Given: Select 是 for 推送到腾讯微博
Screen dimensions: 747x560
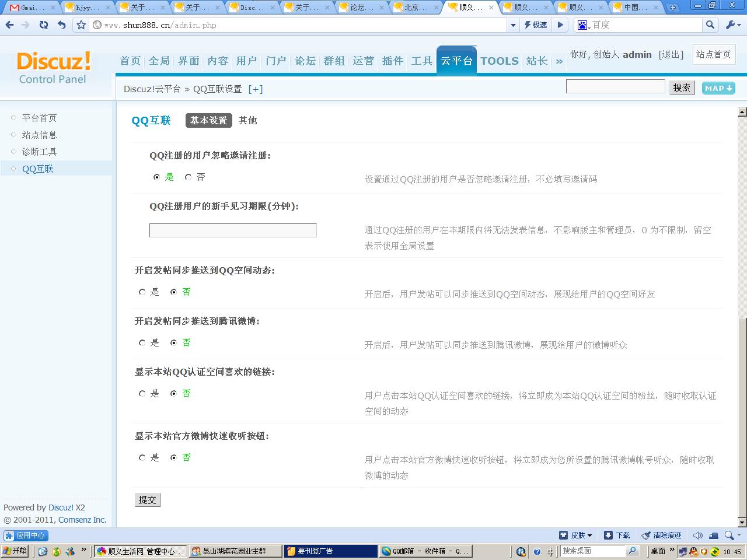Looking at the screenshot, I should 142,343.
